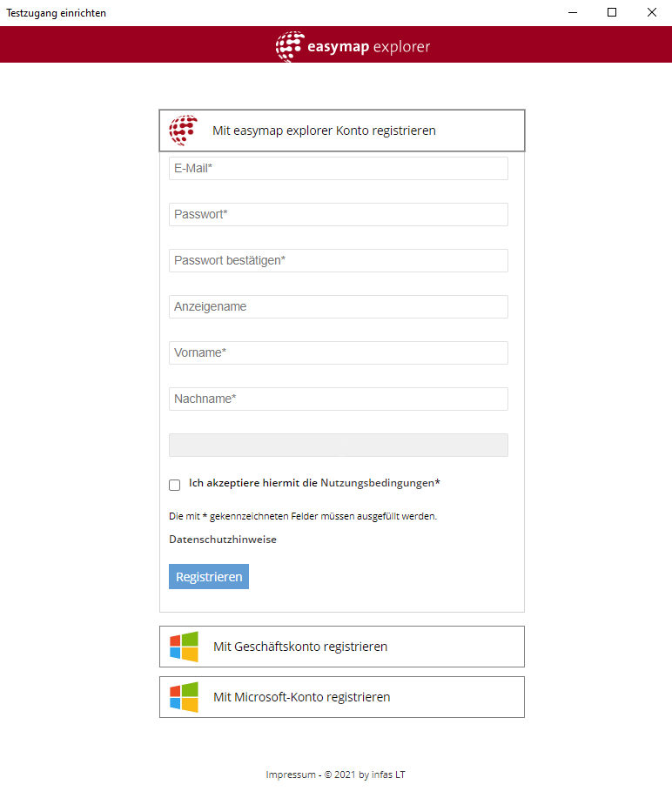Click the Windows logo next to Microsoft-Konto
Image resolution: width=672 pixels, height=798 pixels.
(184, 697)
